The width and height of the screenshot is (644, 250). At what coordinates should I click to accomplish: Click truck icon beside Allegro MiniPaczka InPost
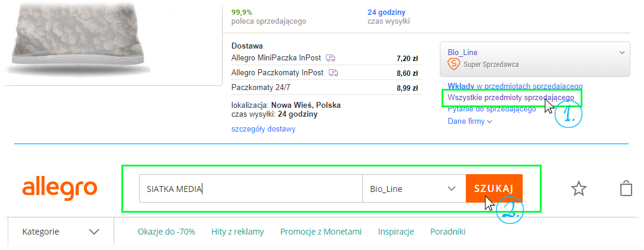pos(331,58)
